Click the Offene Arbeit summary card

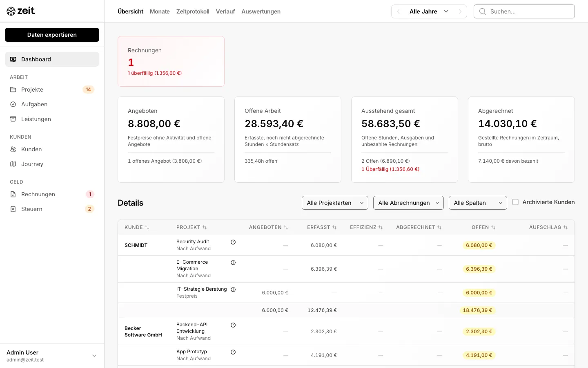(288, 139)
